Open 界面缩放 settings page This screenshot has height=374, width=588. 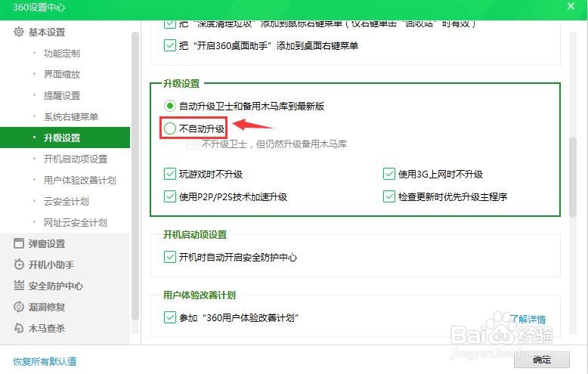point(62,74)
